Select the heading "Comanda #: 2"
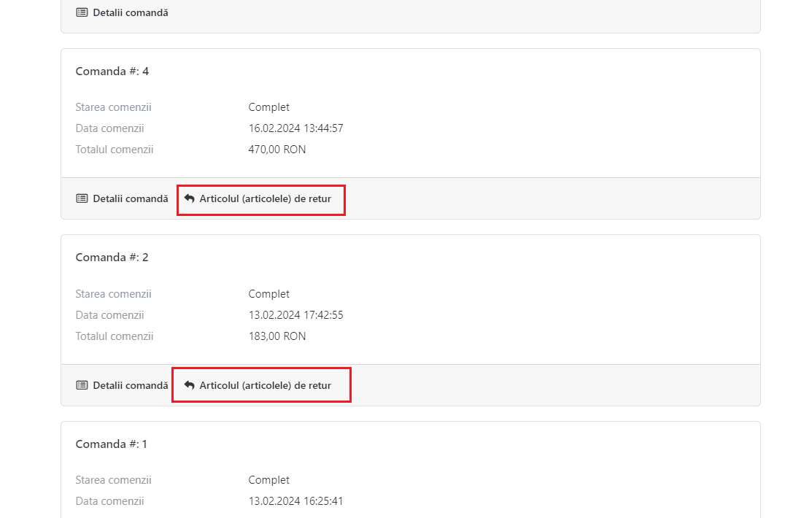812x518 pixels. coord(112,258)
